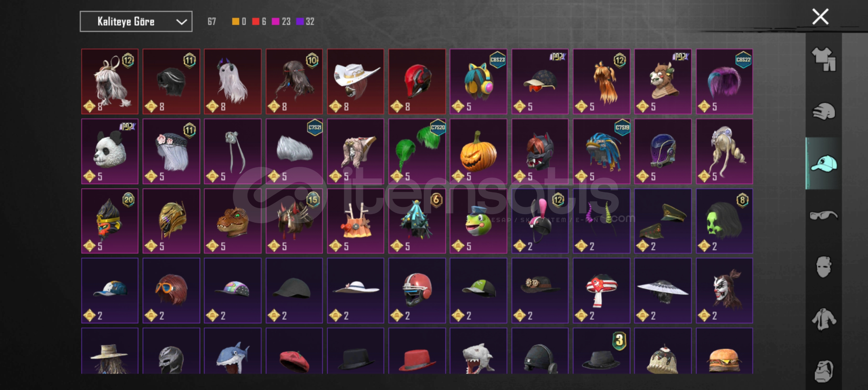Open the moai statue head icon
The height and width of the screenshot is (390, 868).
click(x=824, y=371)
